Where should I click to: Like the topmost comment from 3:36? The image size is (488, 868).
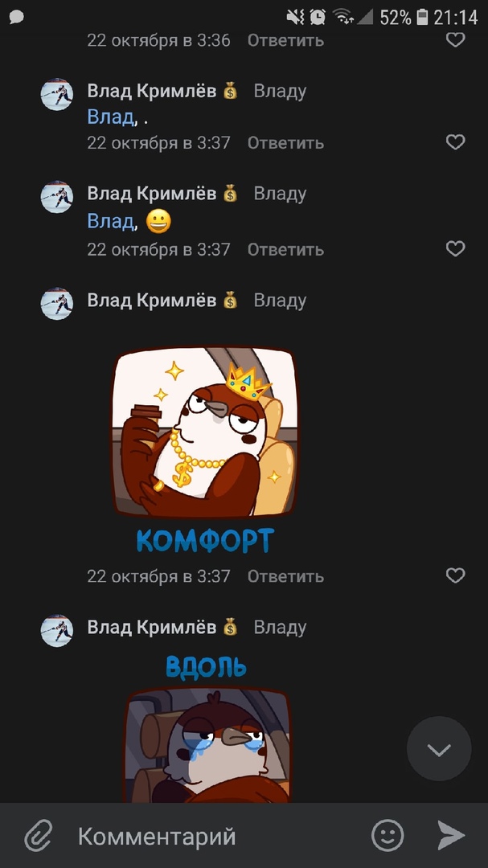click(455, 39)
